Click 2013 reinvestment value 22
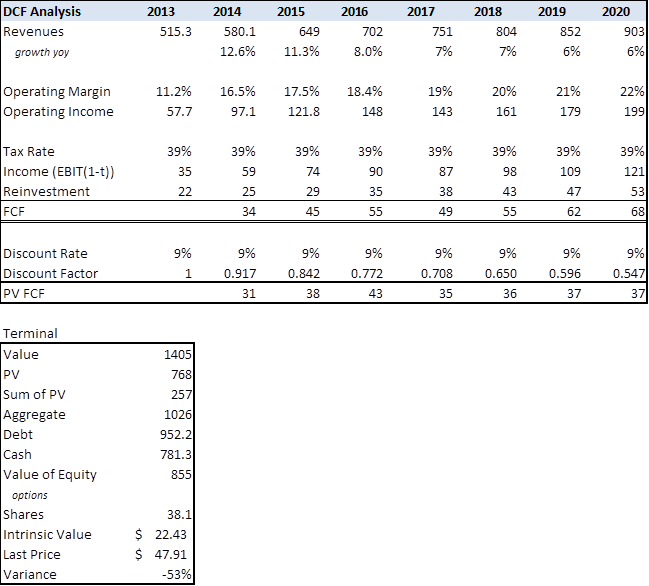This screenshot has height=586, width=649. point(185,192)
